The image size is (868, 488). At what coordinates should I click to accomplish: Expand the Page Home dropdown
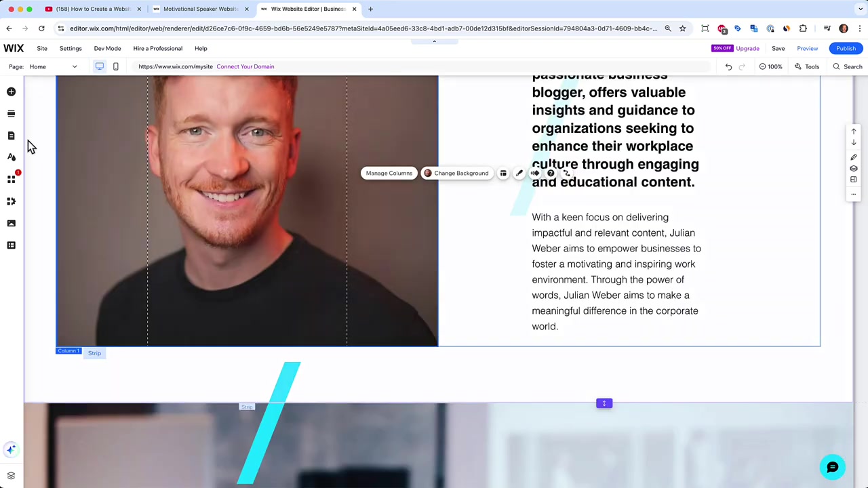53,66
